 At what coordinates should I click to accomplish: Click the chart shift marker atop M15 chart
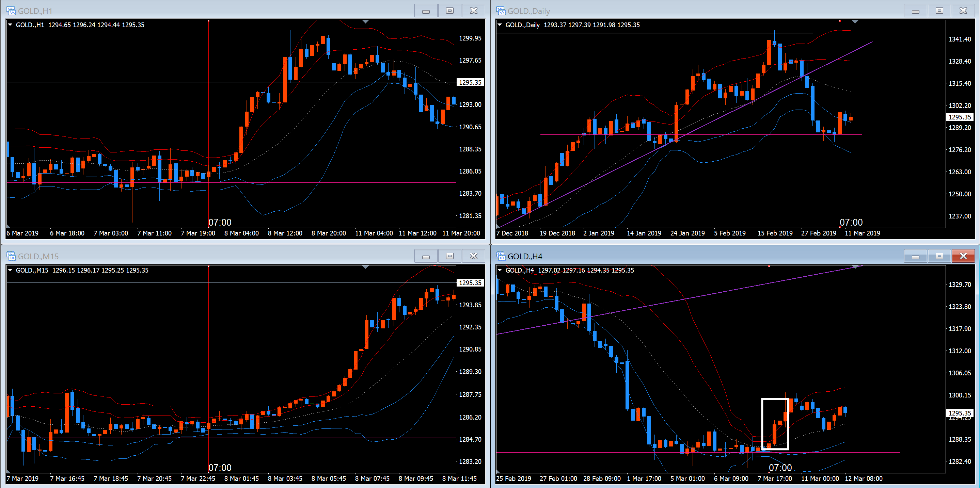(x=365, y=267)
